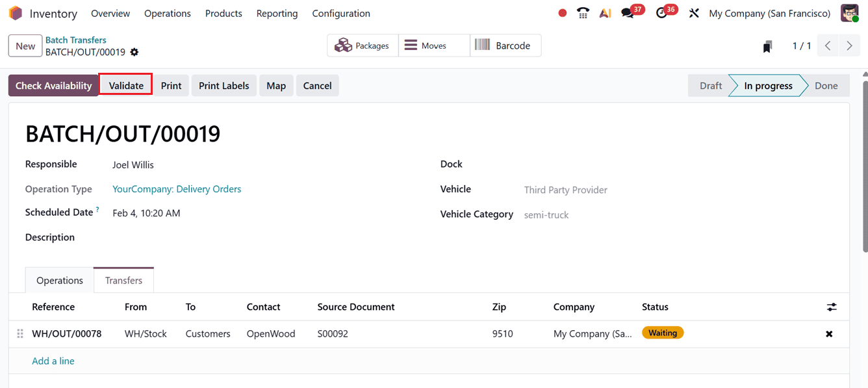The image size is (868, 388).
Task: Click the AI assistant icon
Action: click(x=605, y=12)
